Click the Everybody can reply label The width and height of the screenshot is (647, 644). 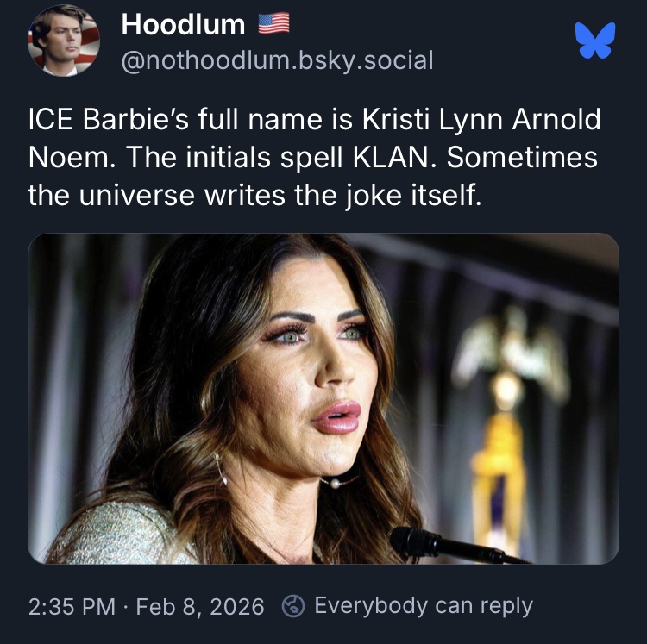click(424, 606)
